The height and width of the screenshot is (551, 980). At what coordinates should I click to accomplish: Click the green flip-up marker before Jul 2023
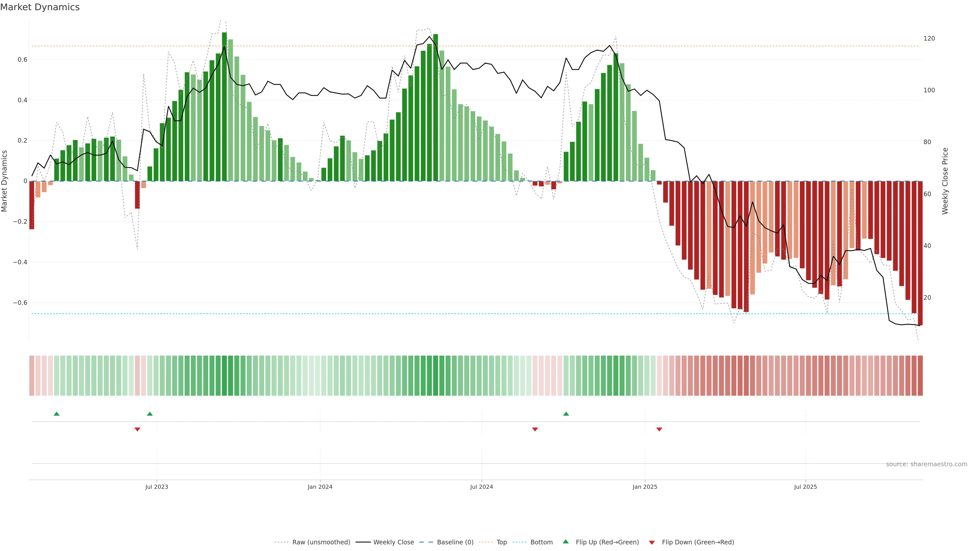tap(150, 414)
